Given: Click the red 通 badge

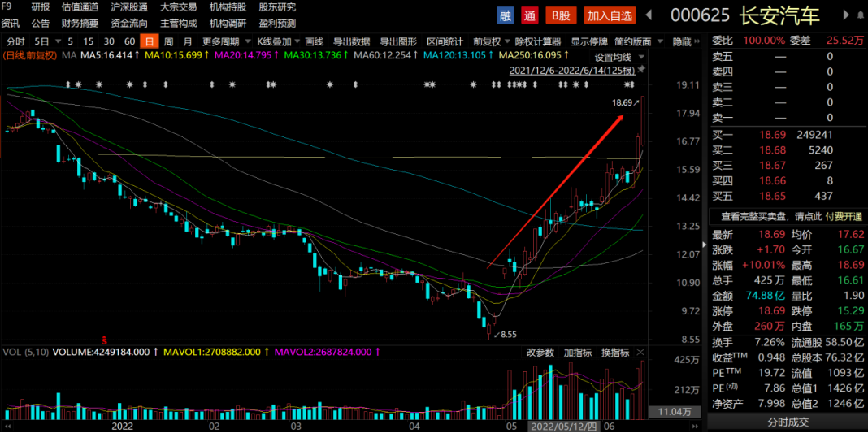Looking at the screenshot, I should coord(530,15).
